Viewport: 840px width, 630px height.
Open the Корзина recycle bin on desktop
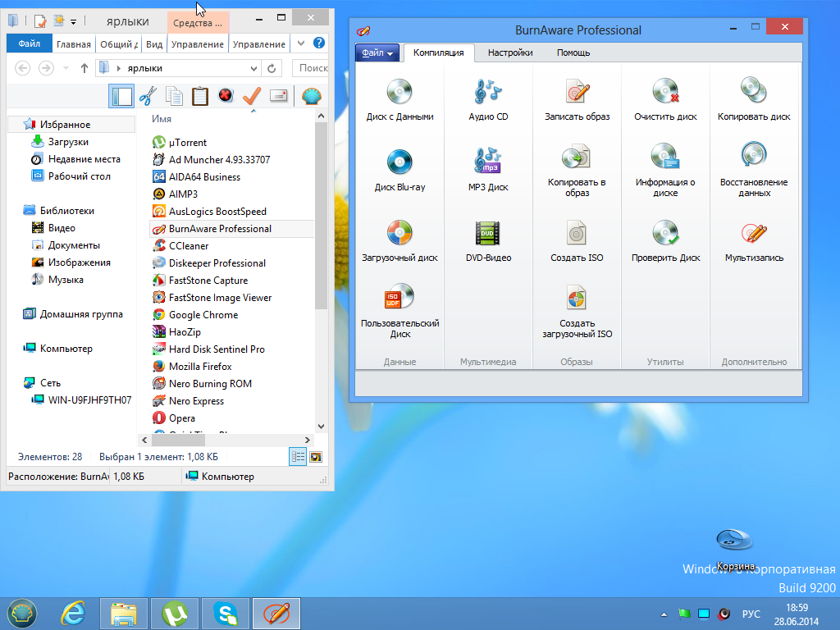tap(734, 549)
